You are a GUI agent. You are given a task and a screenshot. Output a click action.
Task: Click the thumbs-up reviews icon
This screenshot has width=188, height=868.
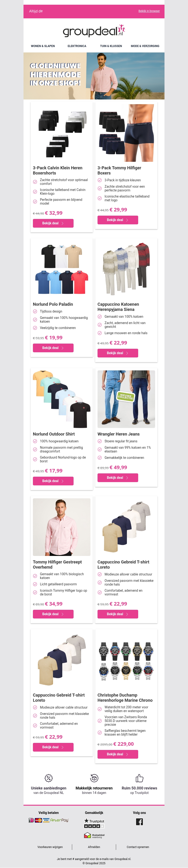tap(139, 778)
